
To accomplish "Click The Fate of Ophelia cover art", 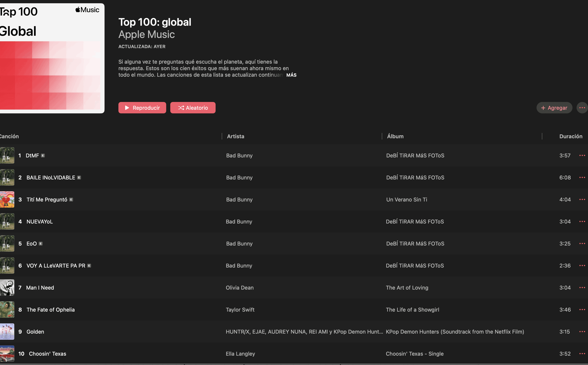I will click(x=7, y=310).
